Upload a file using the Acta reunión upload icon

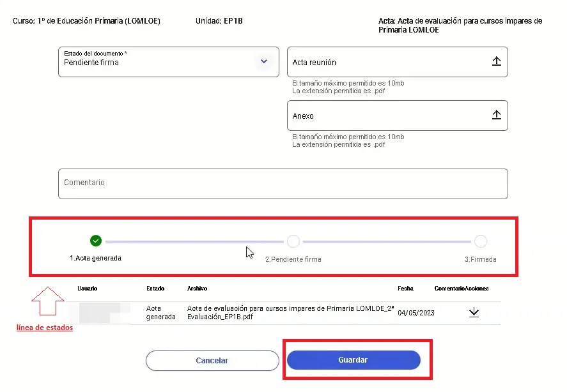pos(497,61)
